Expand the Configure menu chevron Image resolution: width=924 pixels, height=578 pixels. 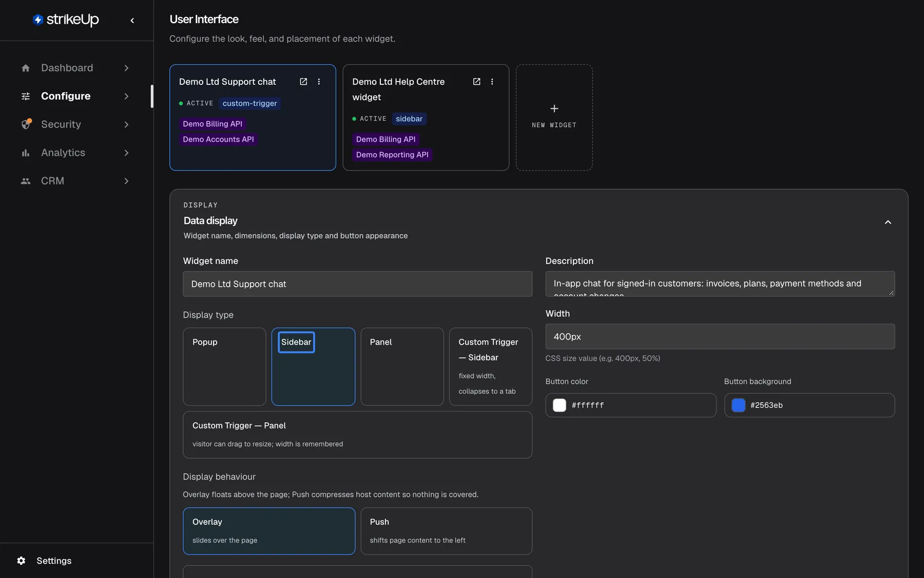(126, 96)
